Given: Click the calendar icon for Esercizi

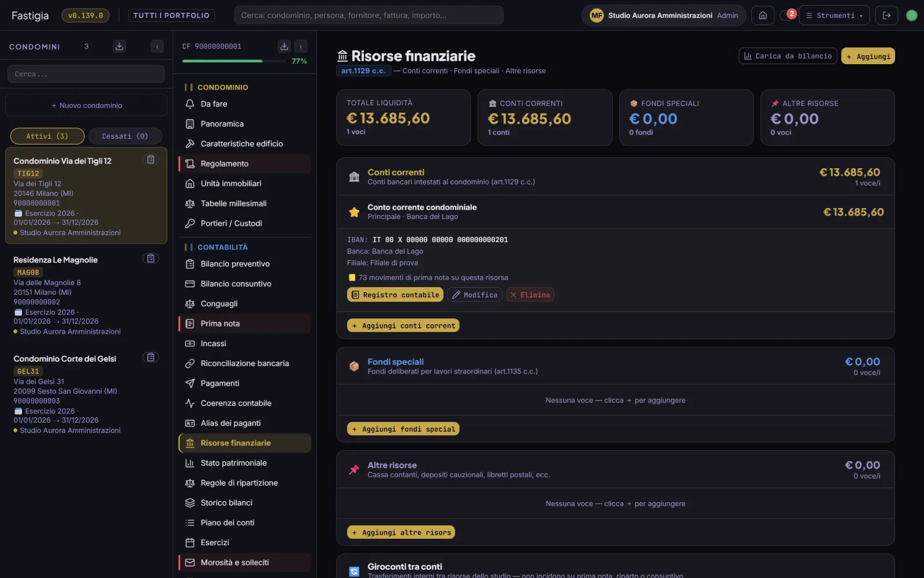Looking at the screenshot, I should point(189,543).
